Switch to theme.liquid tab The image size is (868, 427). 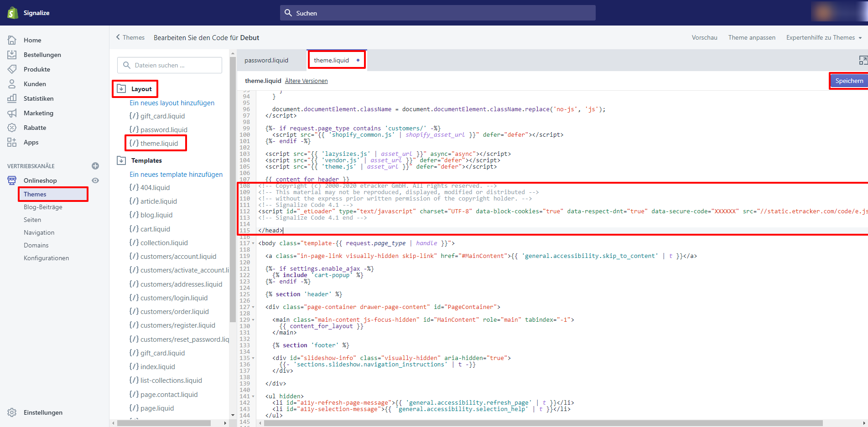337,60
